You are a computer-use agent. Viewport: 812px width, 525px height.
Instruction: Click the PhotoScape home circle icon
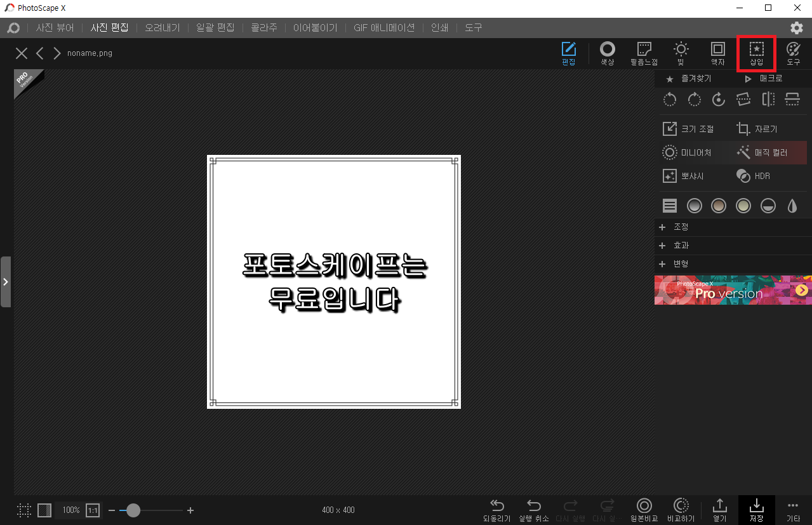13,28
